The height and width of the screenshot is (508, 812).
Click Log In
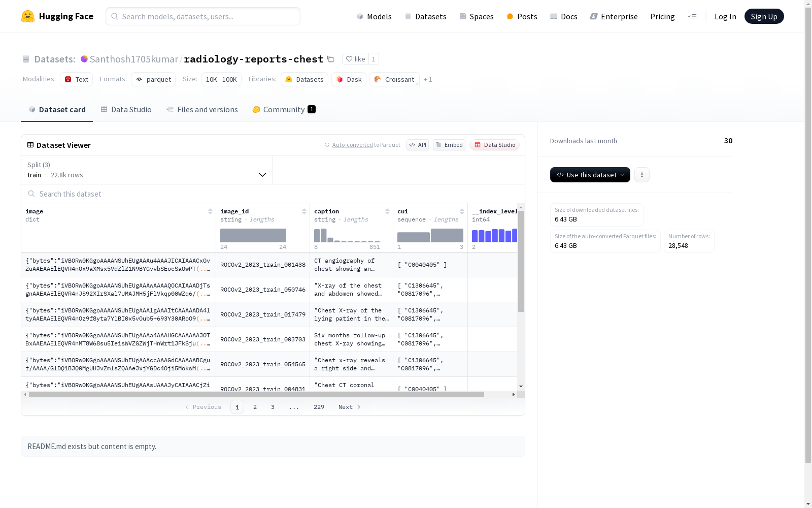coord(725,16)
